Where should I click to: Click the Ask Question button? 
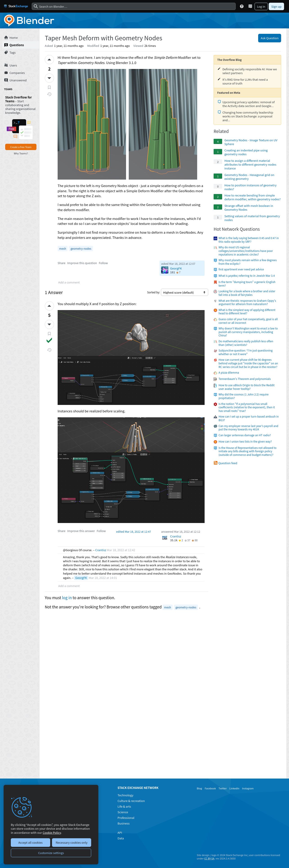(x=269, y=38)
